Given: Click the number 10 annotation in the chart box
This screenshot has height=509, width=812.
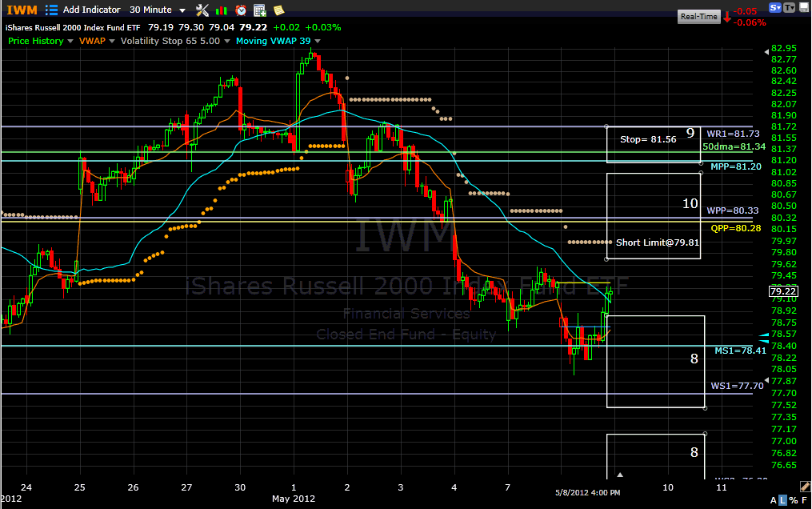Looking at the screenshot, I should click(690, 203).
